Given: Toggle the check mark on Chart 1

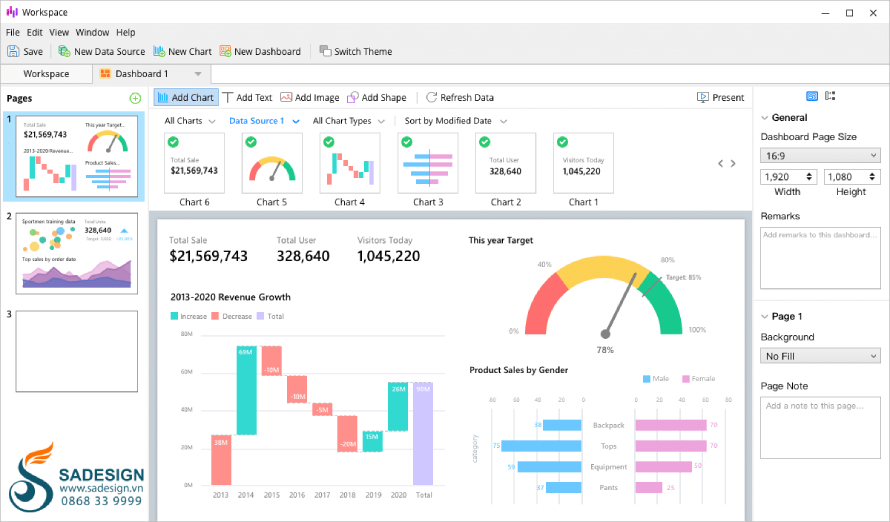Looking at the screenshot, I should 562,142.
